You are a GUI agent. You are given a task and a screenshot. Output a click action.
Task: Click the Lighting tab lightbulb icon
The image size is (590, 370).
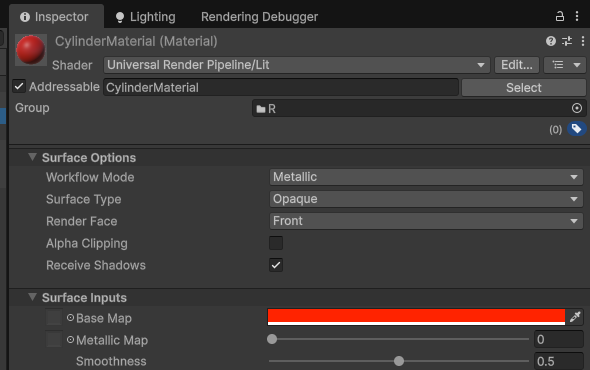point(120,17)
